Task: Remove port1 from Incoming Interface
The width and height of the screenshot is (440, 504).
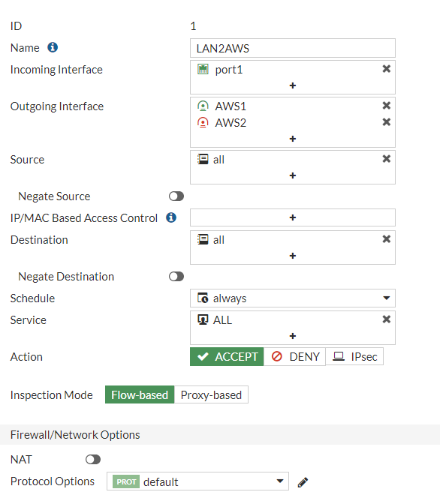Action: pos(386,69)
